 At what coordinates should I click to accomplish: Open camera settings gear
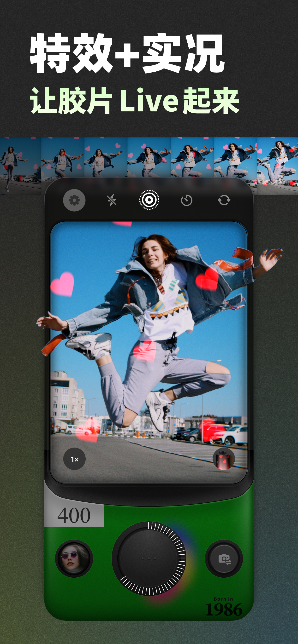(74, 200)
